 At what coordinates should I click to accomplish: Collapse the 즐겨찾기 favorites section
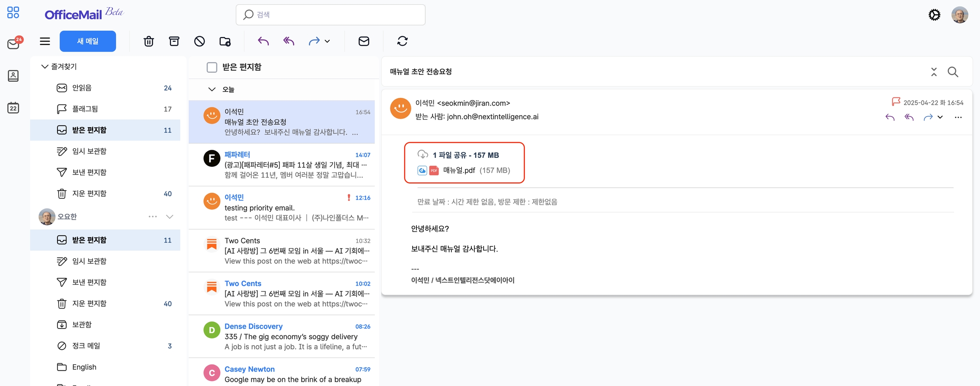pos(44,66)
